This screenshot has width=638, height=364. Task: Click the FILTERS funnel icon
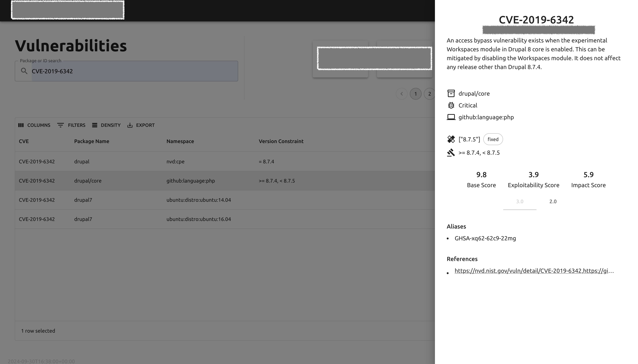pyautogui.click(x=61, y=125)
